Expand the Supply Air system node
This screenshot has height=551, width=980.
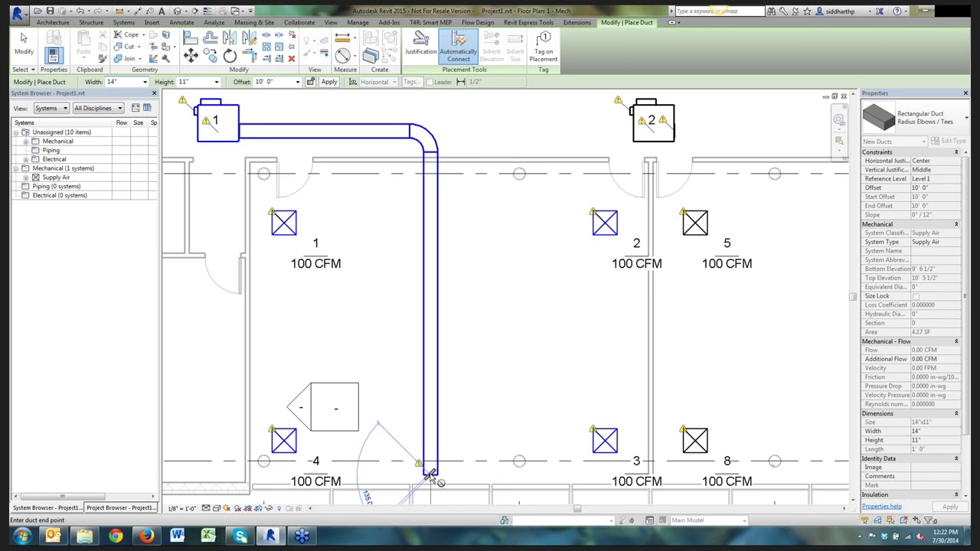tap(25, 178)
